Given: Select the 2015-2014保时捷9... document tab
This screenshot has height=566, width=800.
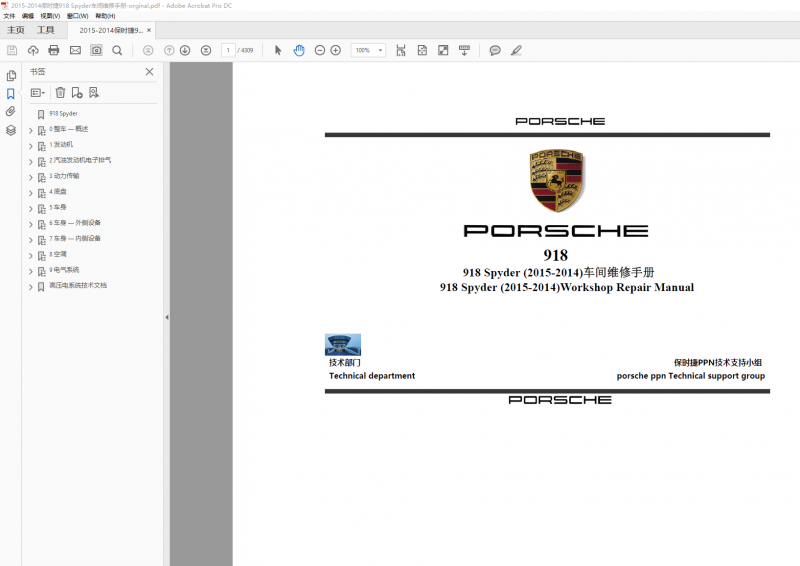Looking at the screenshot, I should pyautogui.click(x=111, y=30).
